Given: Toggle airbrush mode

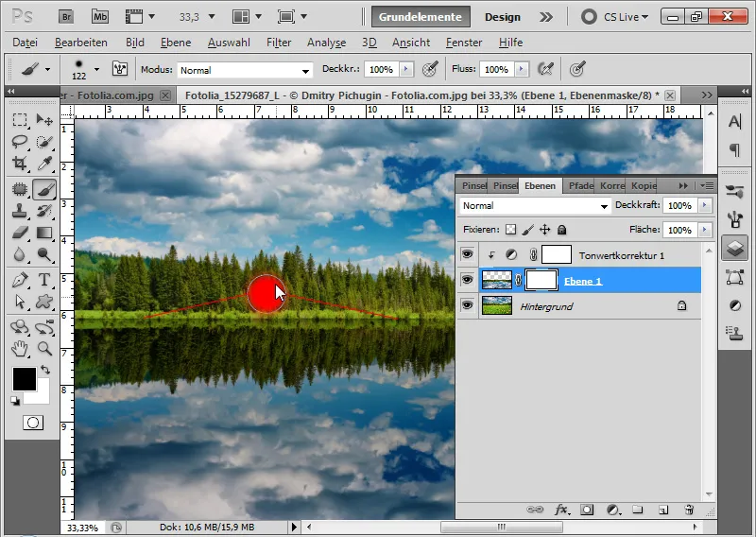Looking at the screenshot, I should pyautogui.click(x=545, y=69).
